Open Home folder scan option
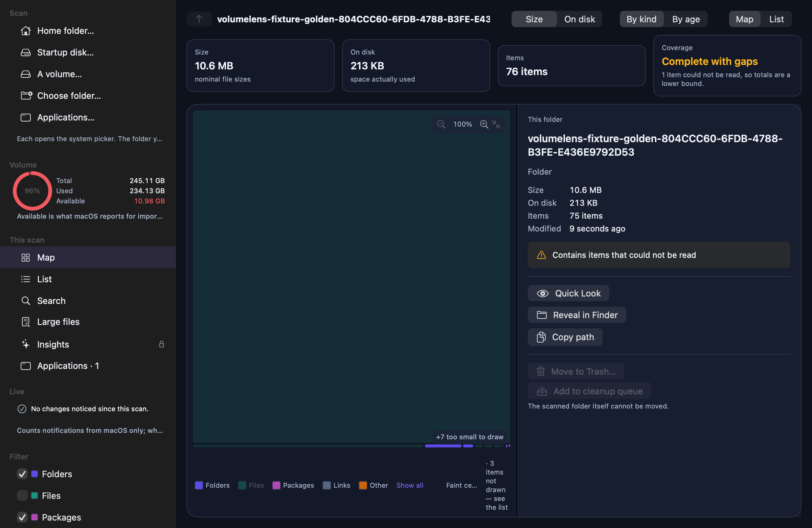 tap(88, 31)
